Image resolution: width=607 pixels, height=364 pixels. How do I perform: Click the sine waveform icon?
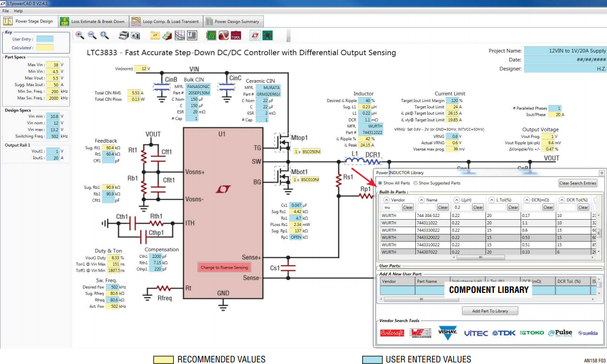click(x=224, y=36)
